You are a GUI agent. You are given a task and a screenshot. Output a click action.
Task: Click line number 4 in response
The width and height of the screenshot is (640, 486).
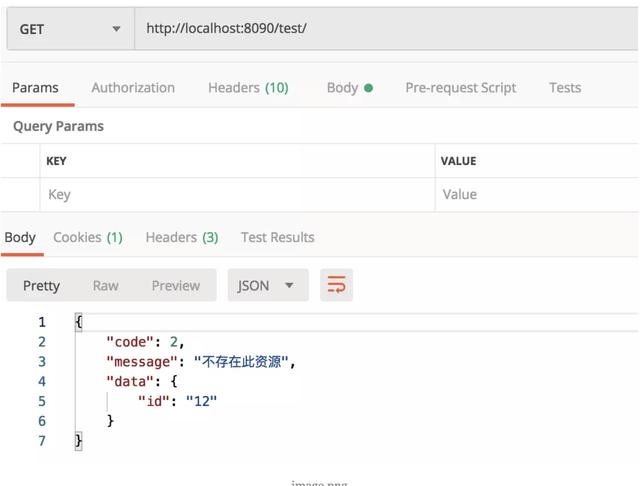pyautogui.click(x=42, y=382)
